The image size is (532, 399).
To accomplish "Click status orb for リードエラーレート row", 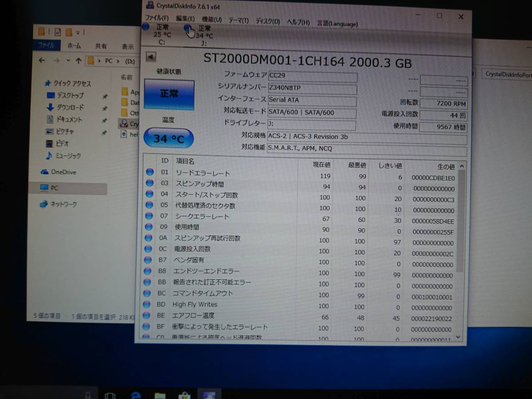I will [149, 172].
